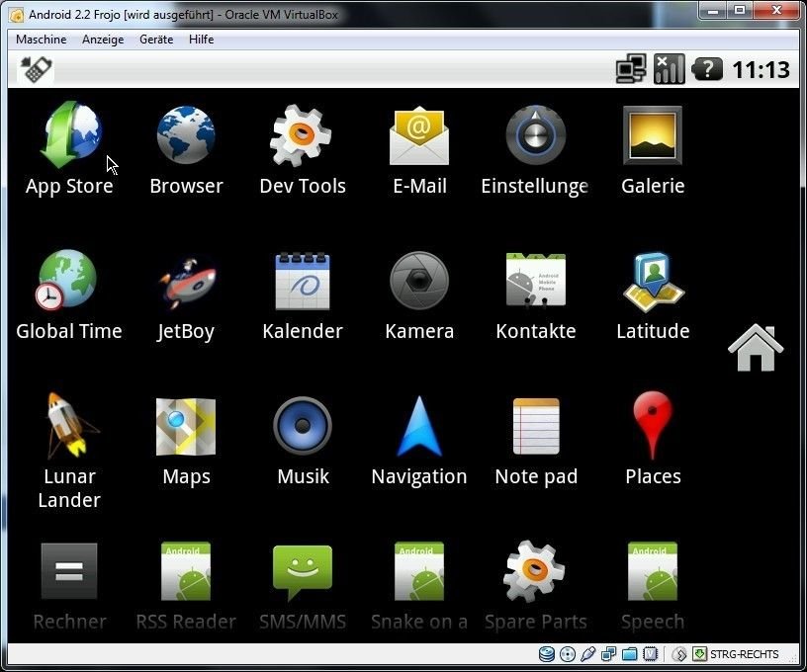Open the Maschine menu
This screenshot has height=672, width=807.
tap(42, 40)
